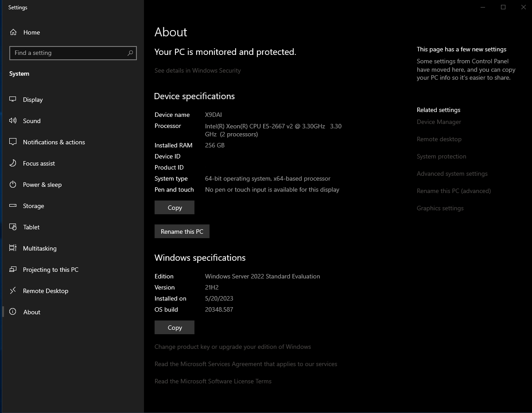Click Advanced system settings link
The height and width of the screenshot is (413, 532).
[x=452, y=174]
